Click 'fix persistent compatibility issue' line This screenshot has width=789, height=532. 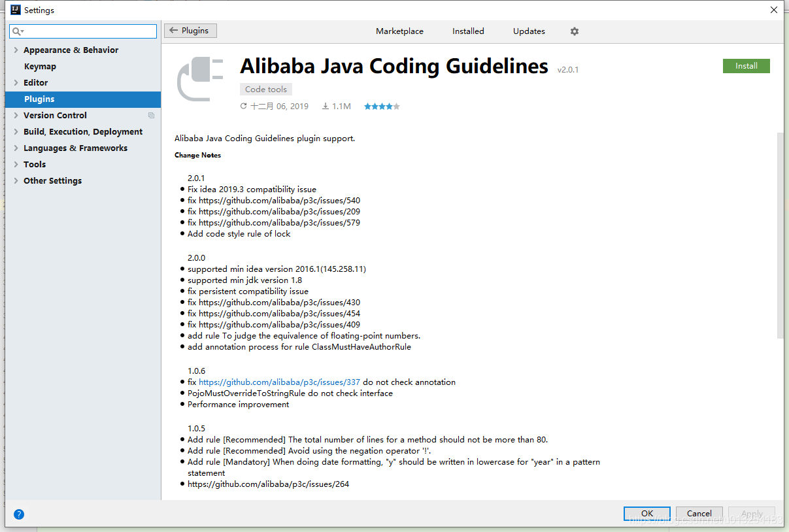pyautogui.click(x=248, y=291)
